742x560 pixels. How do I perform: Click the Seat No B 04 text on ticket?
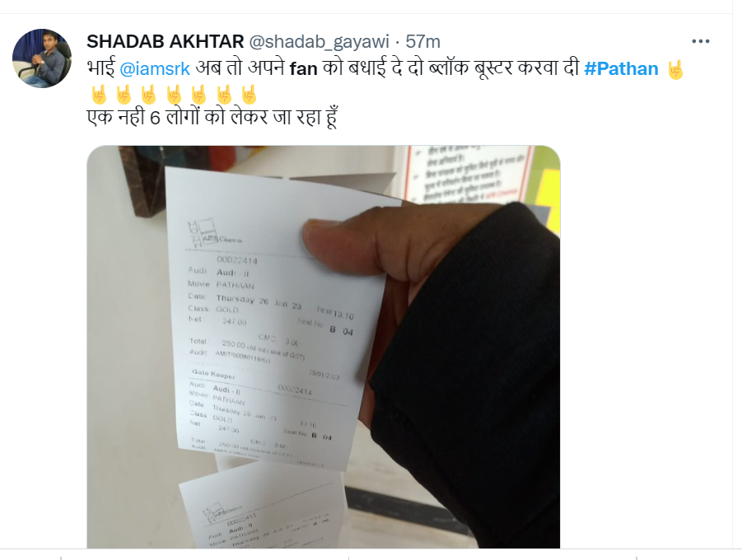tap(325, 326)
